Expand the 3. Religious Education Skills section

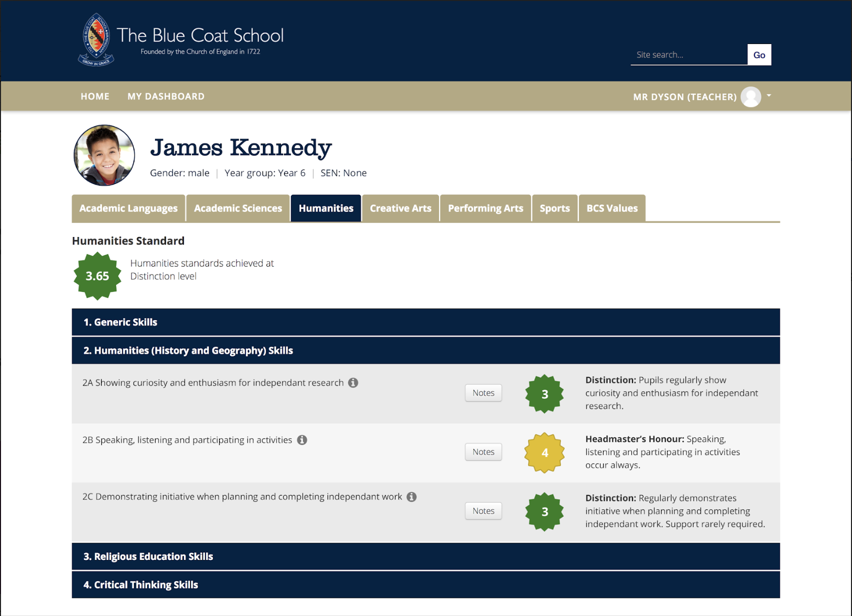click(425, 556)
